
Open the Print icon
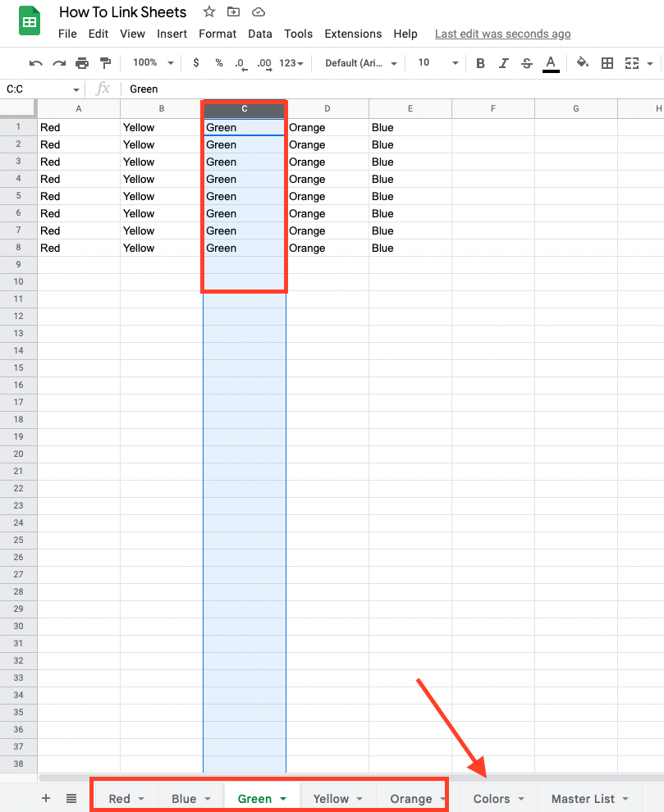[x=80, y=62]
